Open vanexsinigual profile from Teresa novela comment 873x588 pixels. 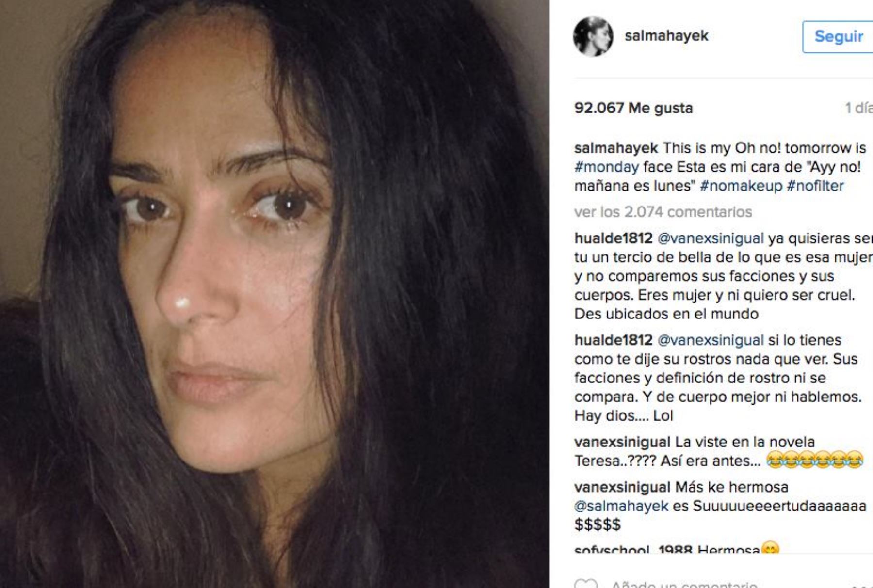(x=622, y=442)
